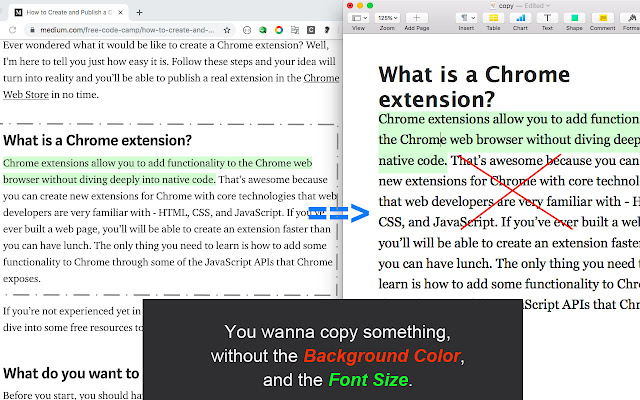Click the highlighted 'native code.' text in Pages

click(413, 160)
